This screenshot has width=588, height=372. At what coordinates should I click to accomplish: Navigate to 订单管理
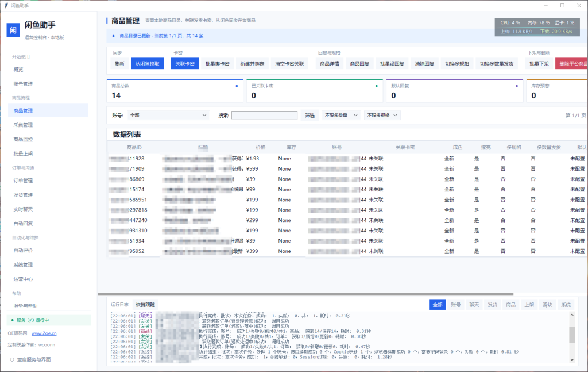click(48, 181)
